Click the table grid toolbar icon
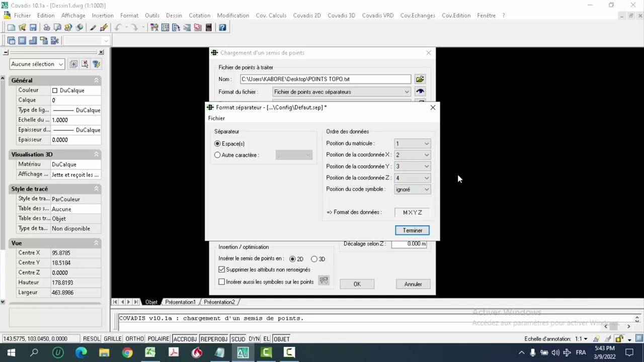644x362 pixels. (x=165, y=28)
